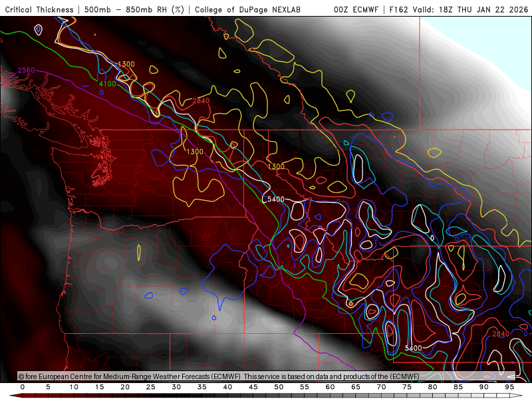Click the "5" value on the colorbar scale
Screen dimensions: 532x399
coord(48,387)
